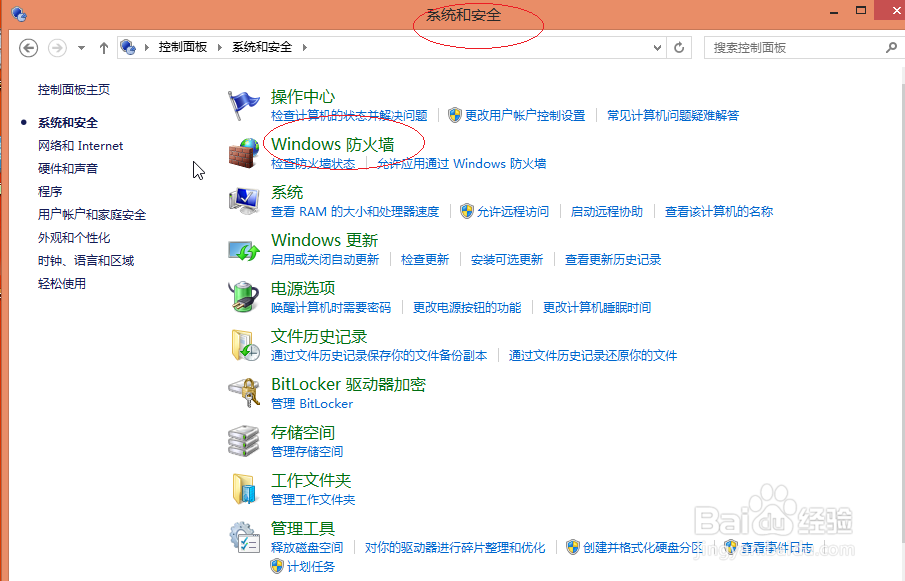Screen dimensions: 905x581
Task: Select 程序 in the sidebar
Action: coord(50,191)
